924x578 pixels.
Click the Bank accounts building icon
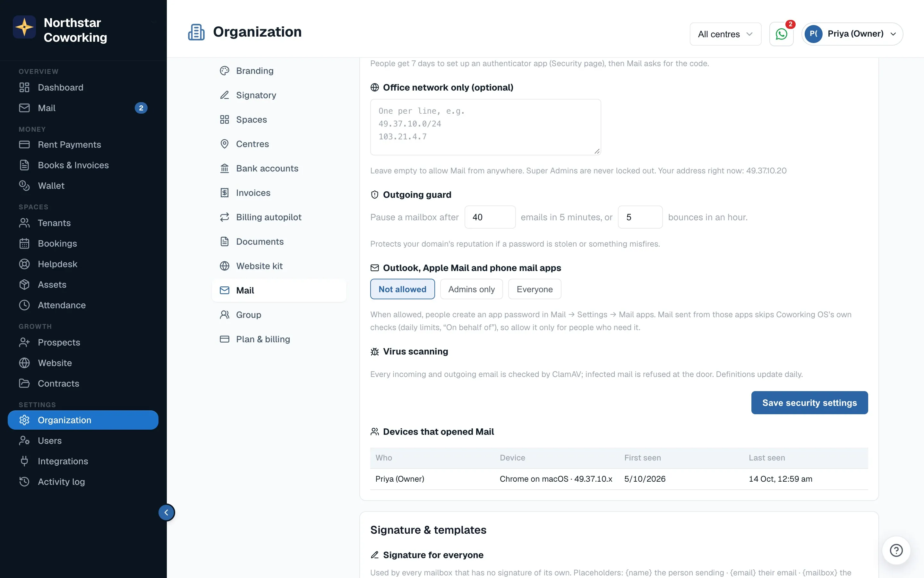pos(225,169)
